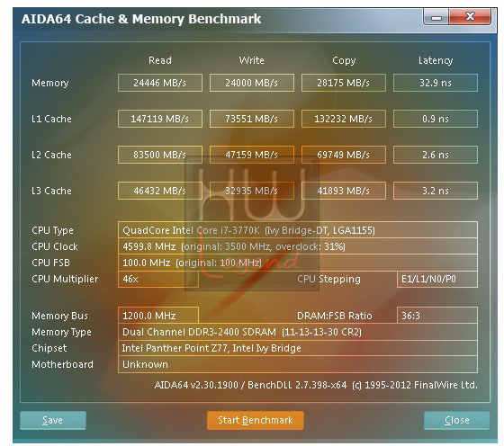504x446 pixels.
Task: Select L1 Cache Latency value 0.9 ns
Action: (x=436, y=119)
